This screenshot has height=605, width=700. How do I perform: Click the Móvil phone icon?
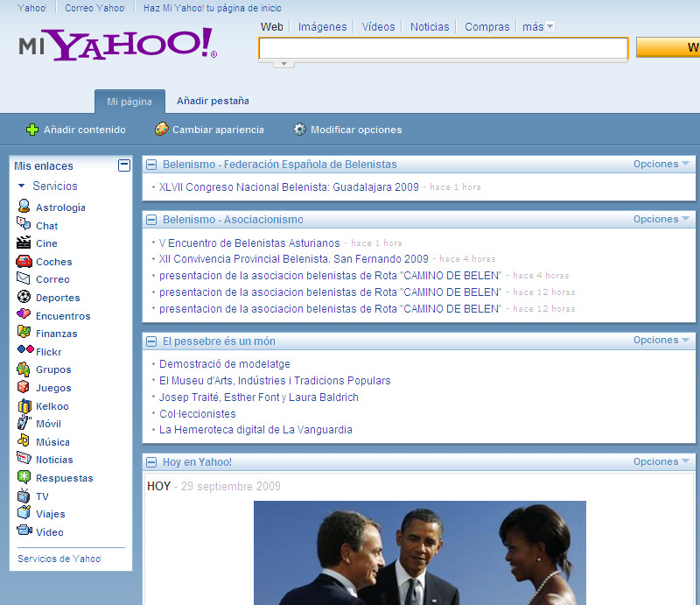coord(24,423)
